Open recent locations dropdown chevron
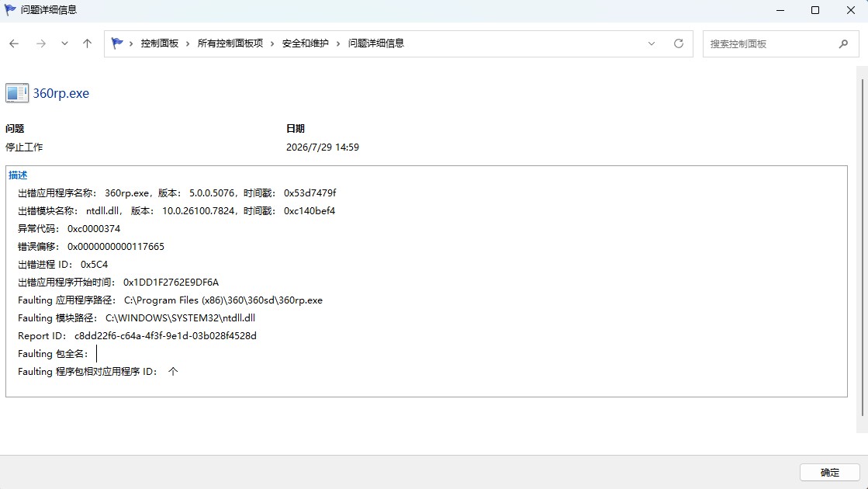The width and height of the screenshot is (868, 489). pyautogui.click(x=64, y=43)
